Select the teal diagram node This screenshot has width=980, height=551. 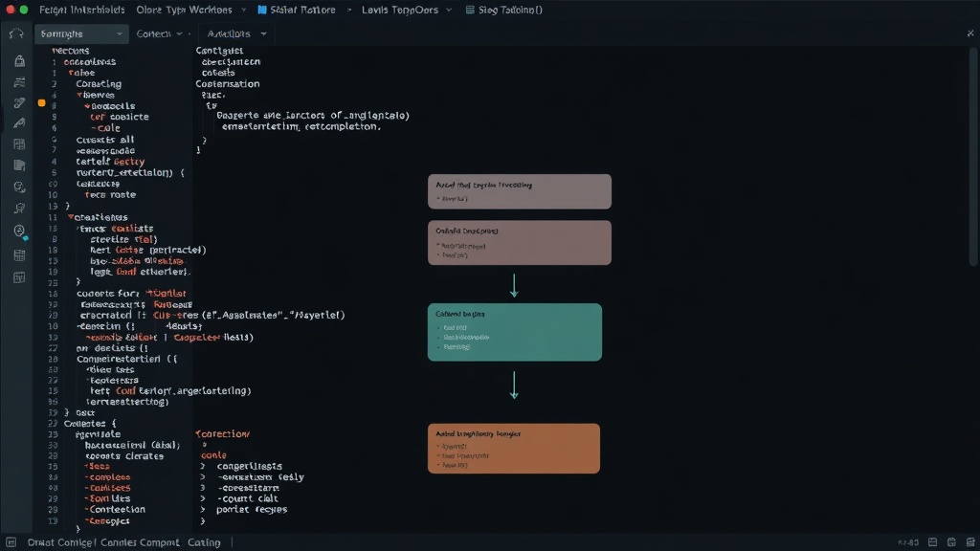[x=514, y=332]
